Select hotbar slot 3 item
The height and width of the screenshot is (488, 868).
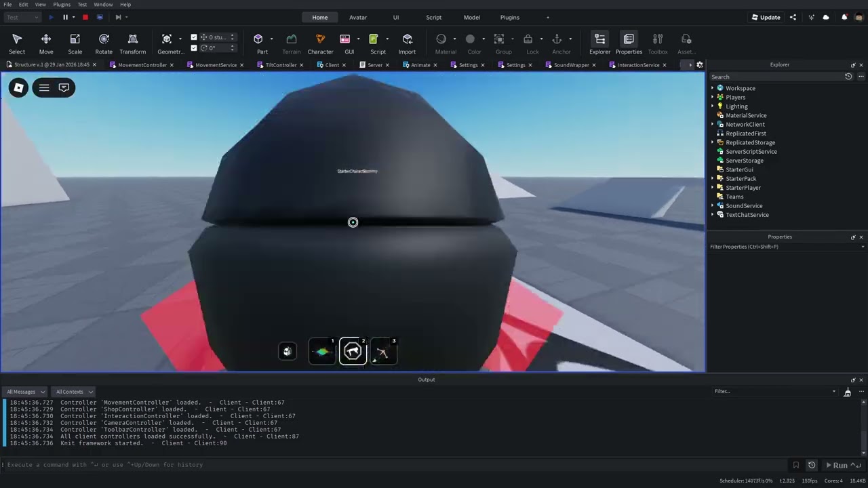tap(383, 351)
